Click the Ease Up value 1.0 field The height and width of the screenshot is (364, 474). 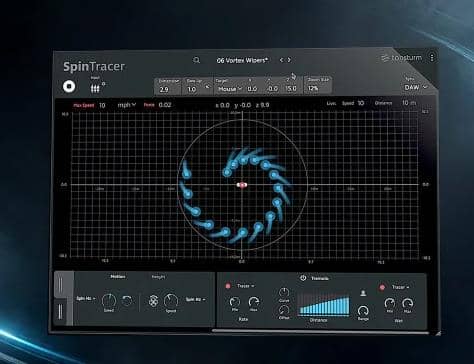coord(192,89)
